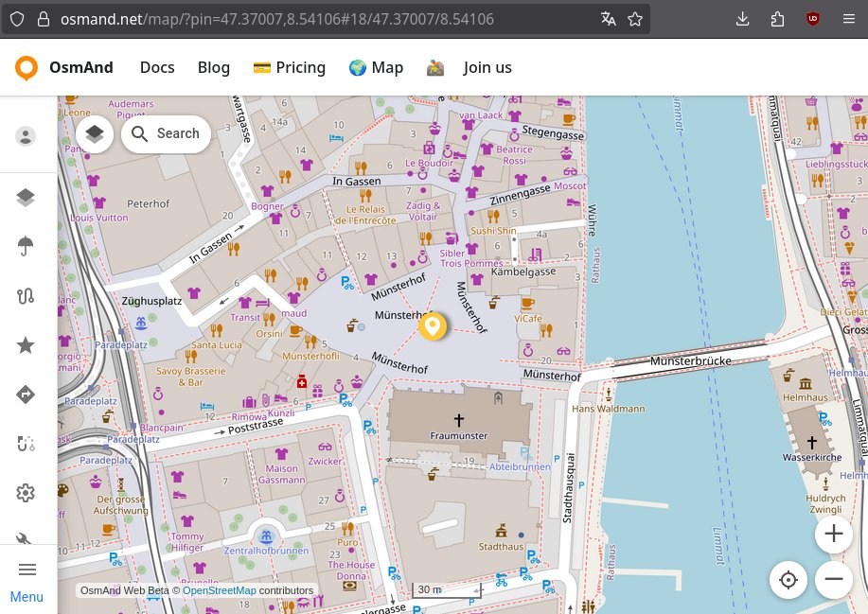Click the yellow map pin marker

click(x=433, y=325)
